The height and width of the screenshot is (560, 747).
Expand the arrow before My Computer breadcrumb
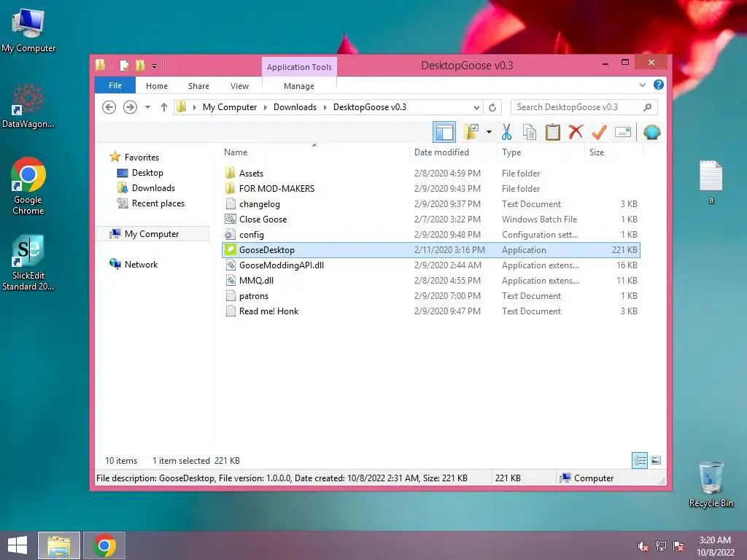coord(194,108)
